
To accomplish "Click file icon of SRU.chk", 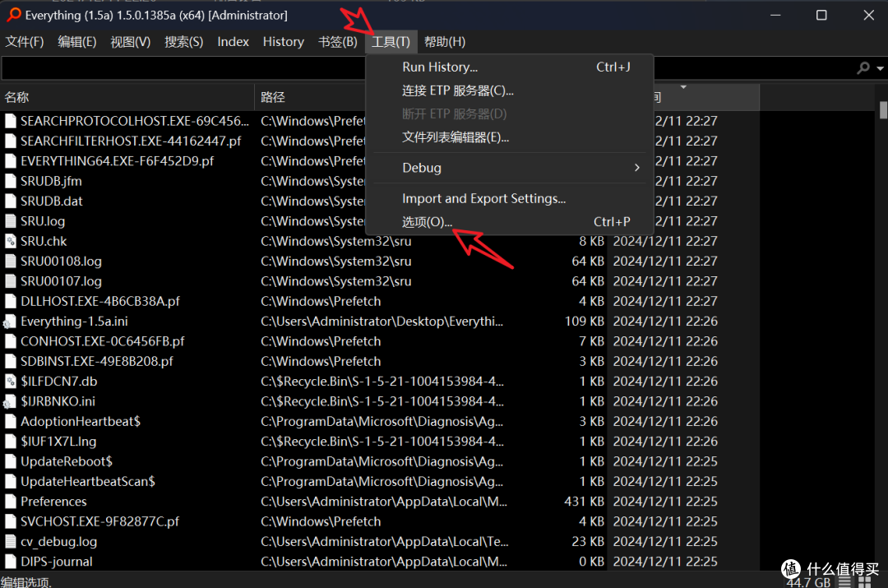I will tap(10, 241).
